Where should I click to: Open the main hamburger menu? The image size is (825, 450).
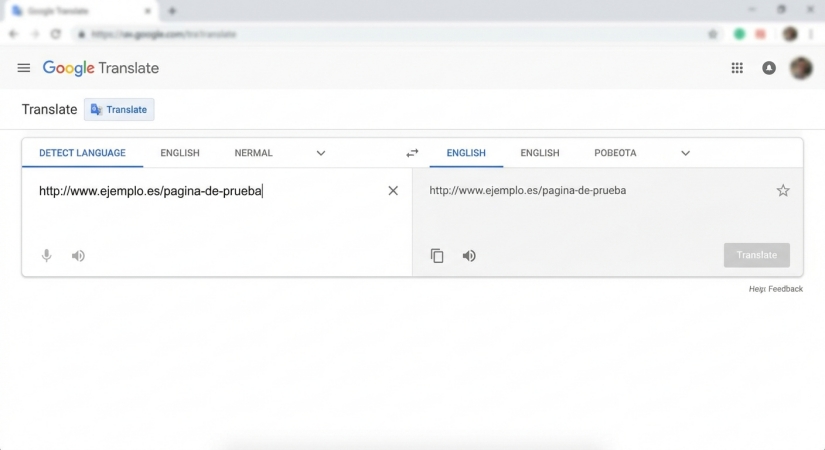pyautogui.click(x=24, y=68)
